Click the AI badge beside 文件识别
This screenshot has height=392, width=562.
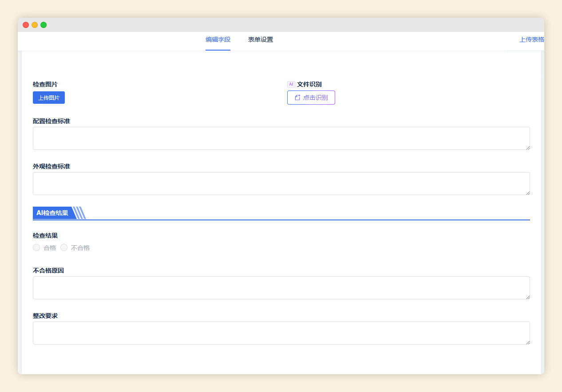click(291, 84)
